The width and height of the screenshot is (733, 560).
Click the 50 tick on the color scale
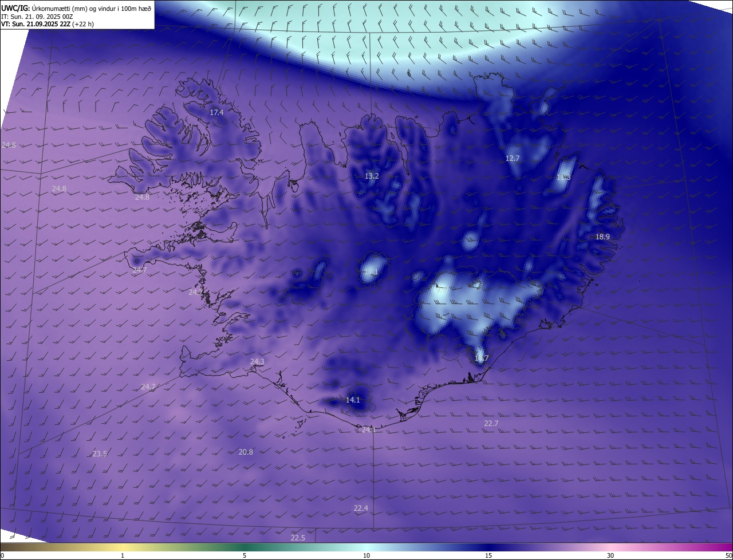728,555
